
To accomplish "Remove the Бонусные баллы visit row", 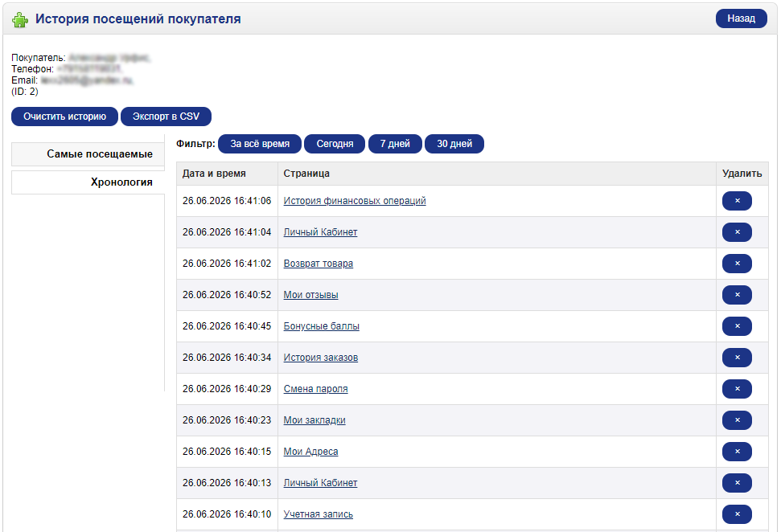I will coord(737,326).
